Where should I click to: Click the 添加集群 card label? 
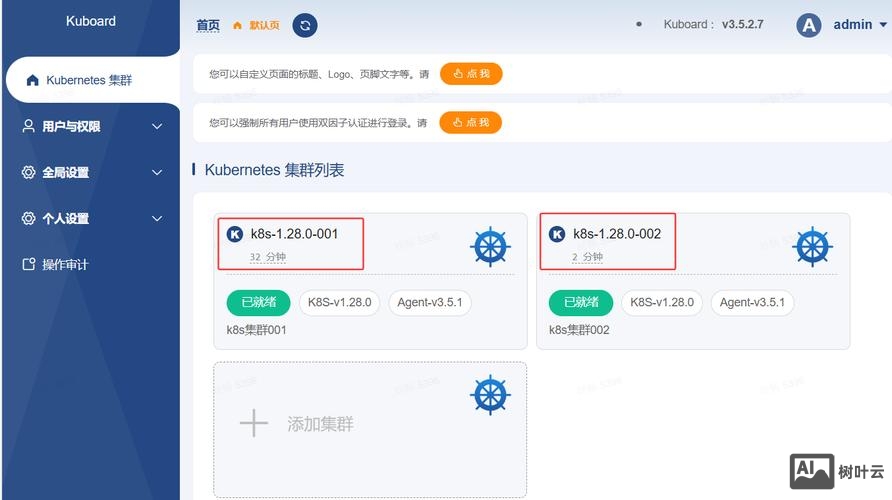(x=320, y=424)
